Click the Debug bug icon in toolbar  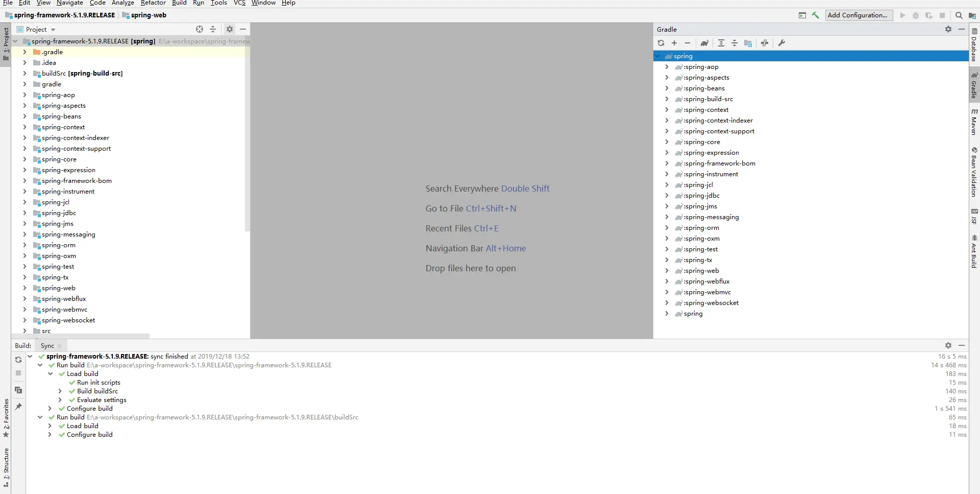coord(916,15)
